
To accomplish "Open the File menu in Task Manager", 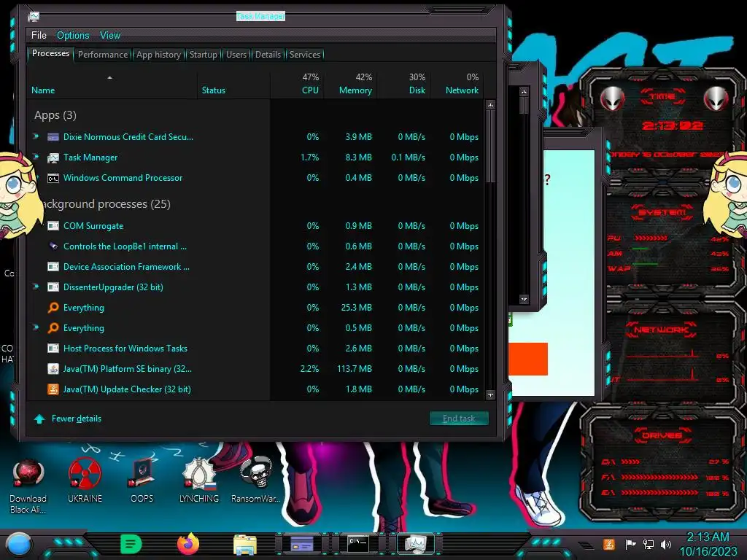I will tap(39, 35).
